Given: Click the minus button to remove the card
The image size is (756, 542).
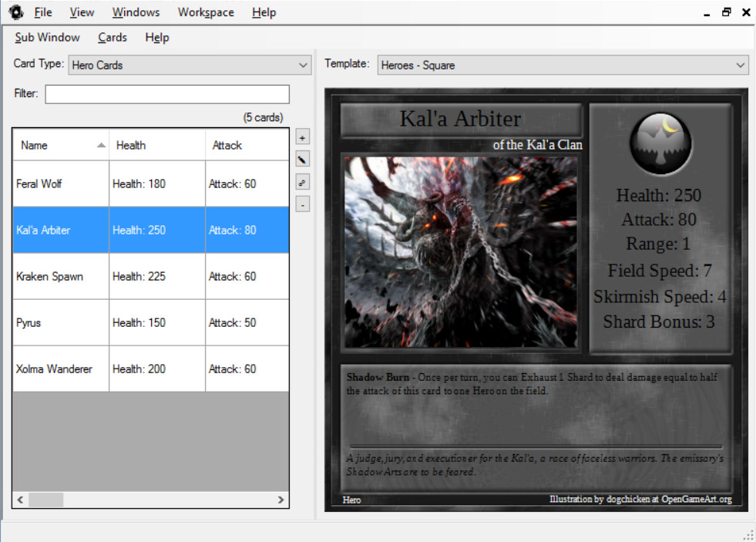Looking at the screenshot, I should [x=302, y=204].
